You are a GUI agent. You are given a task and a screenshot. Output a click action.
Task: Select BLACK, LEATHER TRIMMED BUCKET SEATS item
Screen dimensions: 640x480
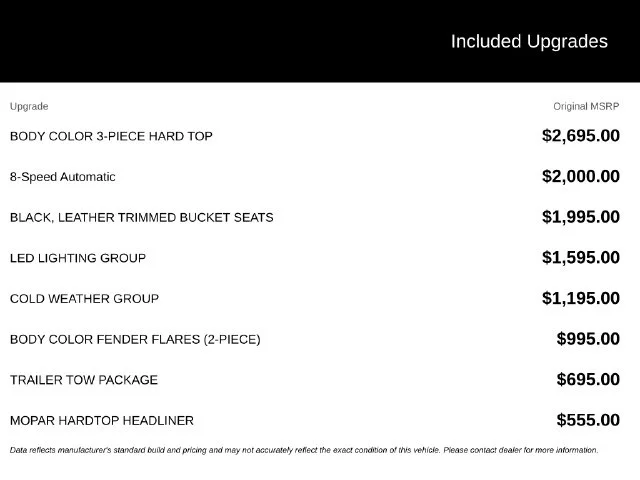(x=142, y=218)
